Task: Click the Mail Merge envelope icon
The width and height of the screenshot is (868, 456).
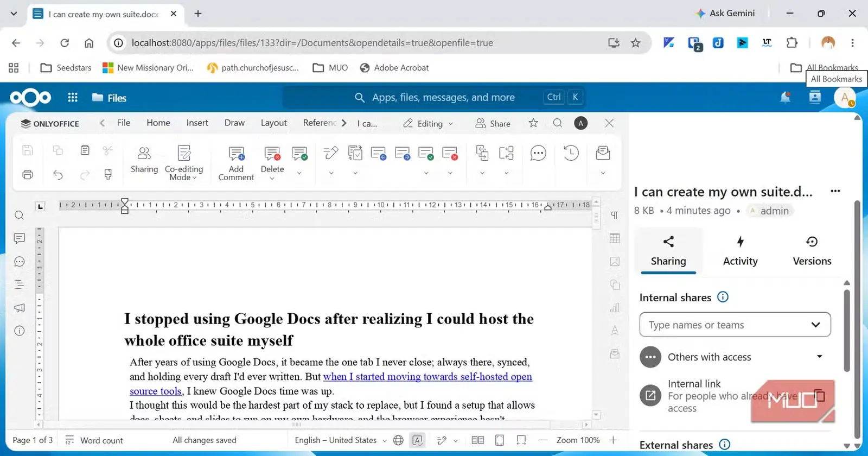Action: click(x=603, y=153)
